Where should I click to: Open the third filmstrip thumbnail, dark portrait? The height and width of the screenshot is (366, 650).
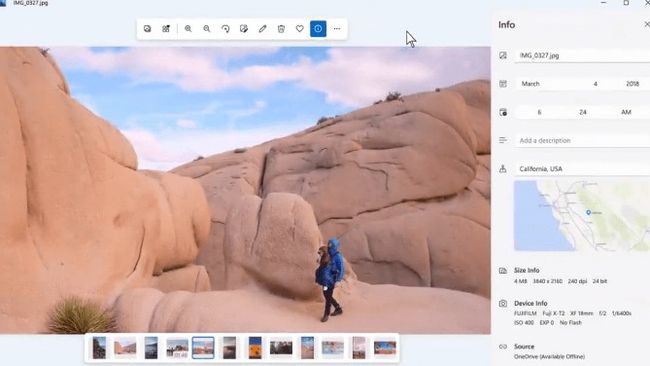pyautogui.click(x=151, y=347)
